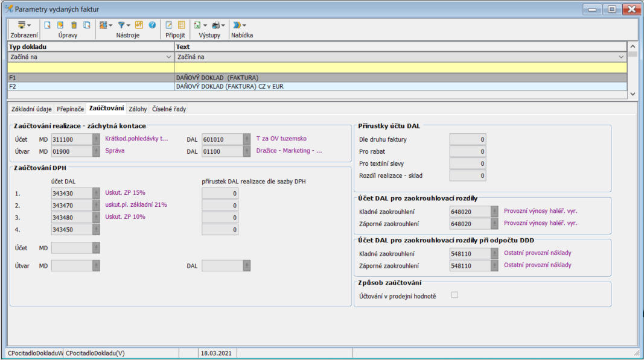Select the Zálohy tab
Screen dimensions: 644x360
[138, 109]
